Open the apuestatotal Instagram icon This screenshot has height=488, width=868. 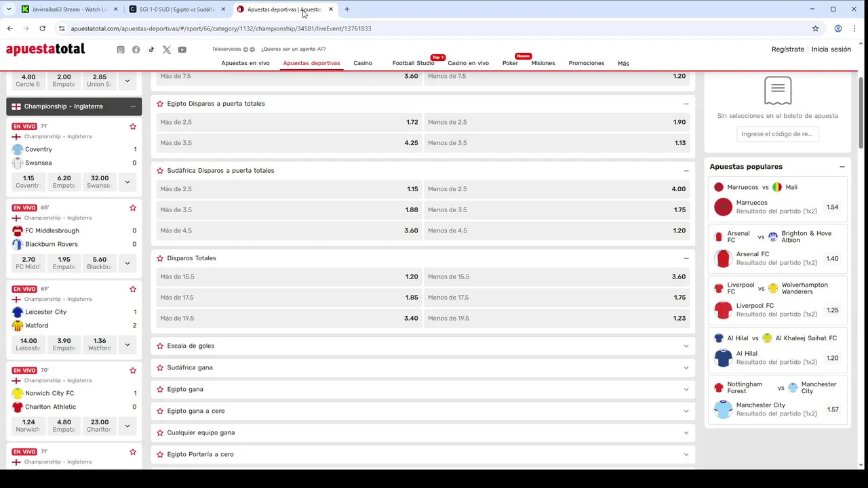(121, 49)
